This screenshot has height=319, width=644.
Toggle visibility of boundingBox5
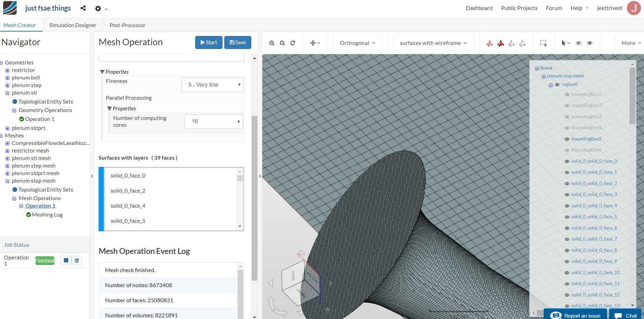coord(567,139)
